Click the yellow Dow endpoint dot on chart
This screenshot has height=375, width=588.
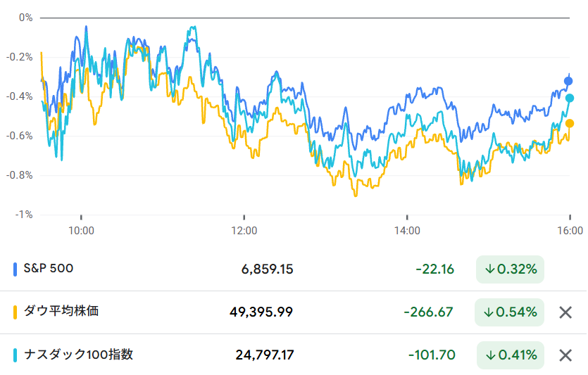(570, 124)
